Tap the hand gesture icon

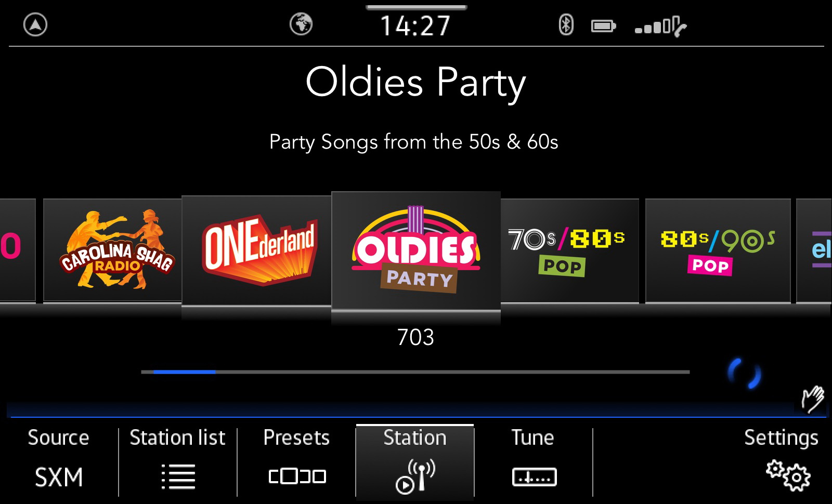tap(813, 399)
